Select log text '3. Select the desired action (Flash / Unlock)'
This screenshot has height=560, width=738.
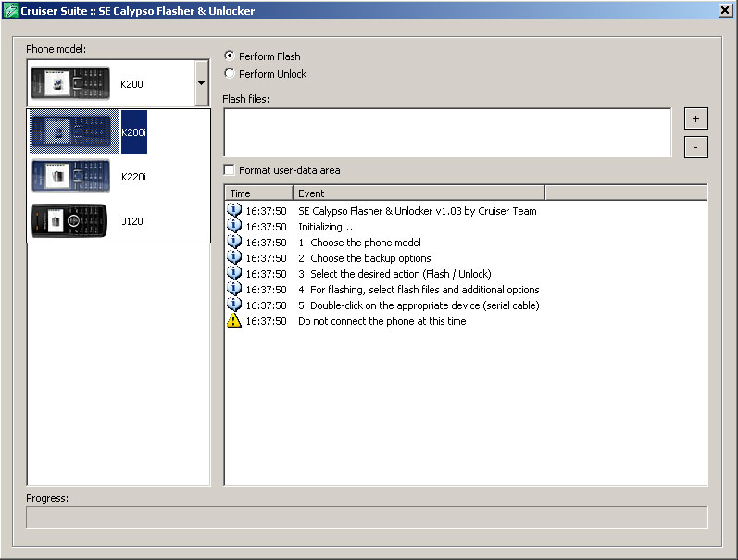coord(394,274)
